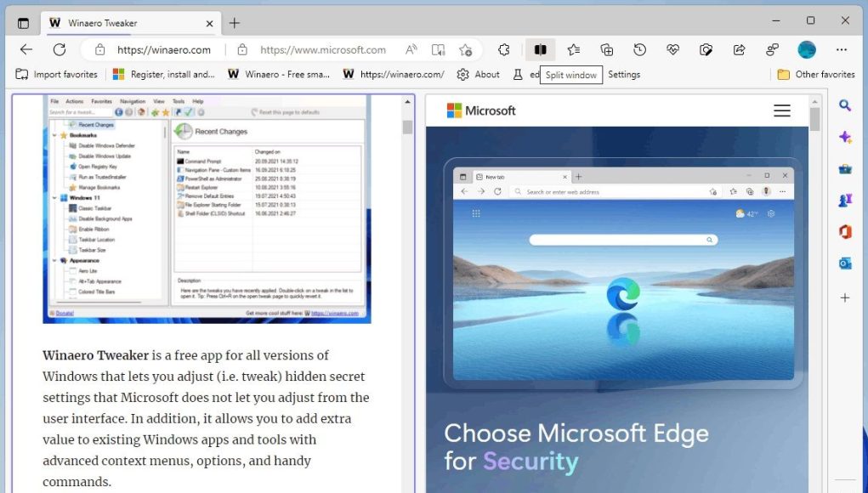Open sidebar Games chess-piece icon

pos(845,201)
